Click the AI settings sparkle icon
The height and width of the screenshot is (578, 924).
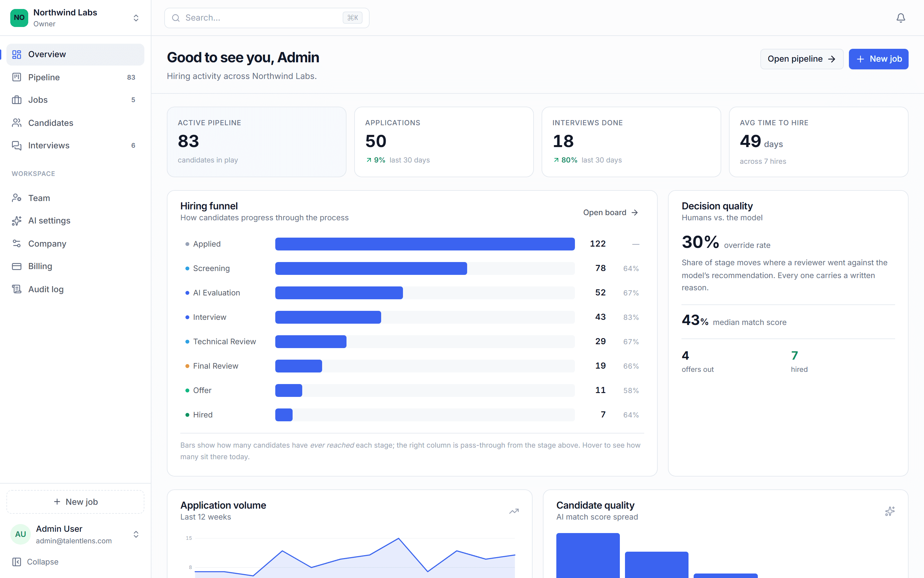[16, 221]
